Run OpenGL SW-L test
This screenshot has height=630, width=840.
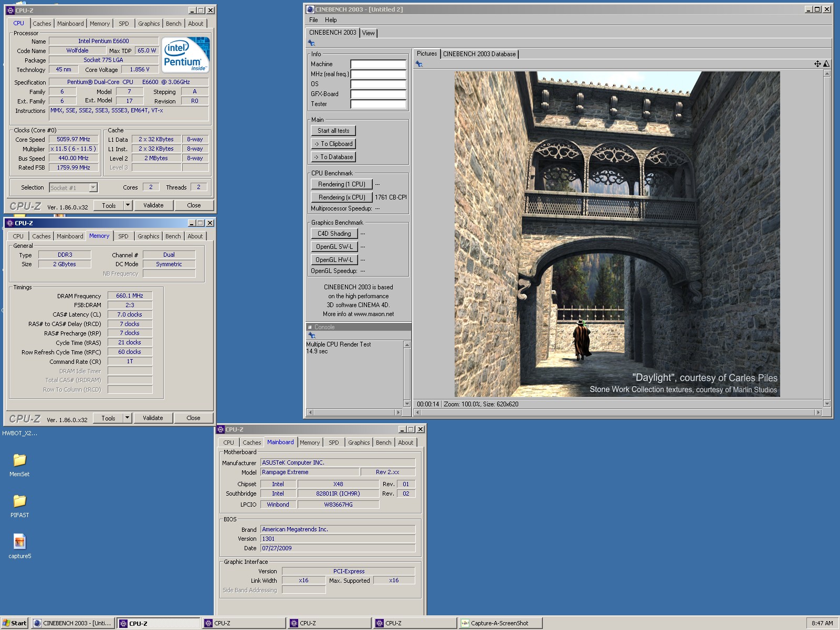point(334,247)
